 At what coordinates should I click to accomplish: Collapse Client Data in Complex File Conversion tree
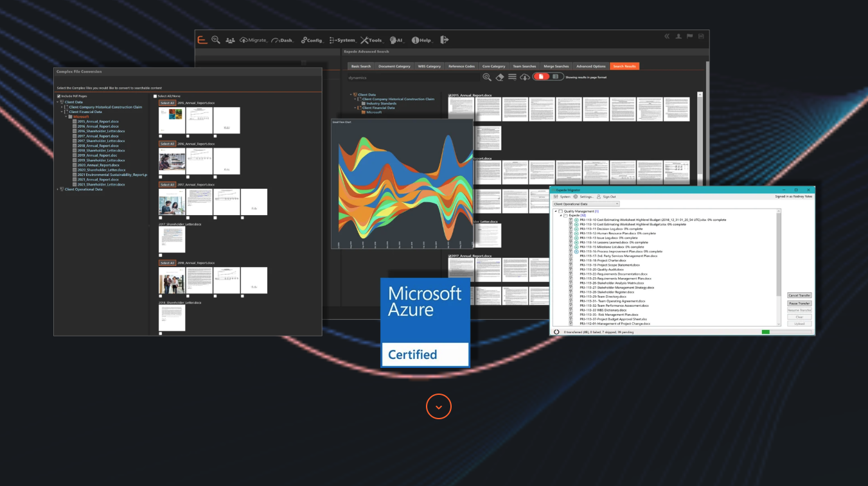[x=58, y=102]
